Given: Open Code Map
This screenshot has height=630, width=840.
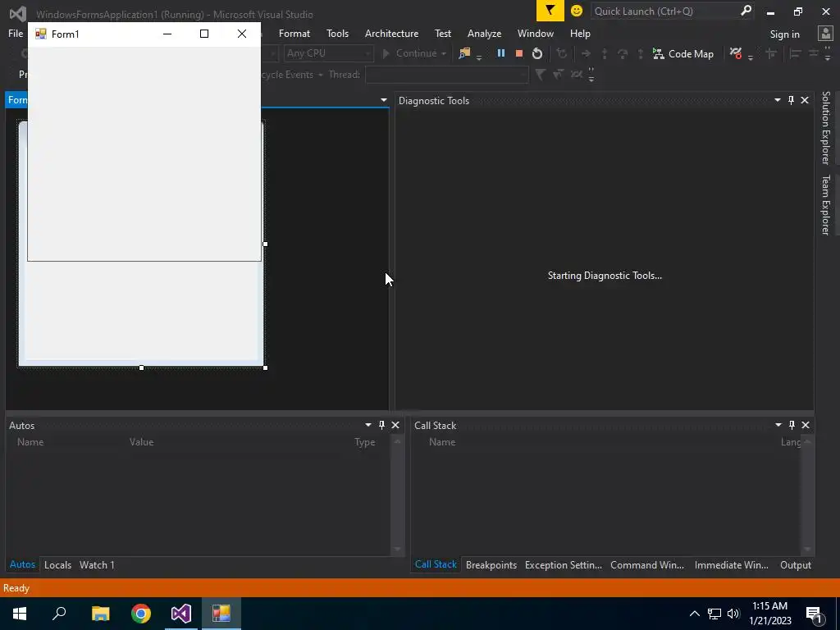Looking at the screenshot, I should [x=683, y=53].
